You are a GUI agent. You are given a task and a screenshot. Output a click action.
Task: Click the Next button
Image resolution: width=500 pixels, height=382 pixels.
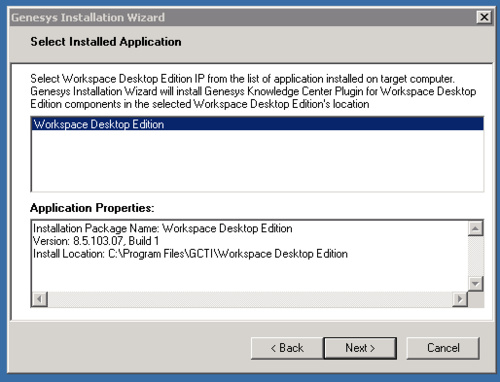pos(360,348)
